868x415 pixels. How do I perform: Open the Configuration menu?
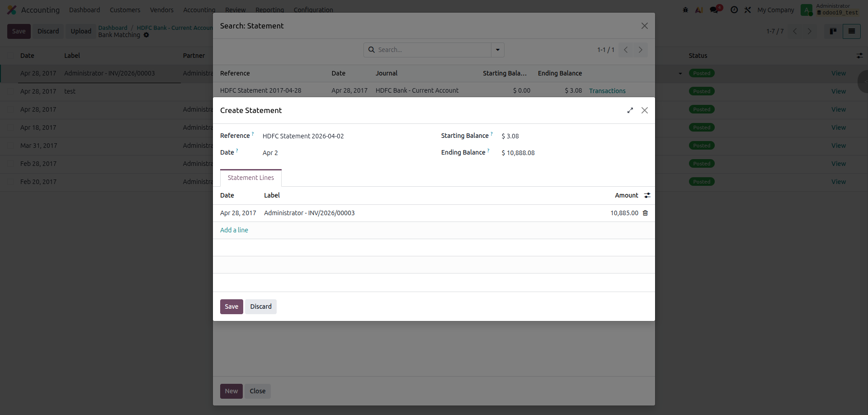[x=313, y=10]
